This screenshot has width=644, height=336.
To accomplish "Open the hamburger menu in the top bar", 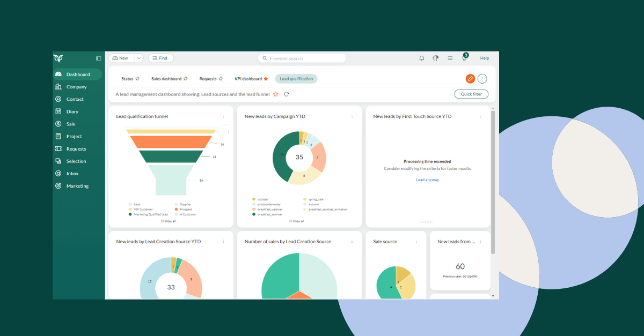I will pyautogui.click(x=450, y=58).
